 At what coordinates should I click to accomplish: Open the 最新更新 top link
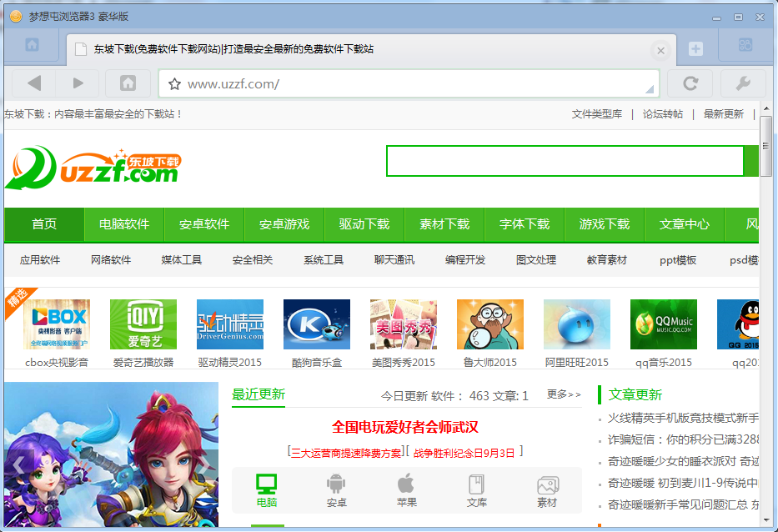[x=724, y=114]
